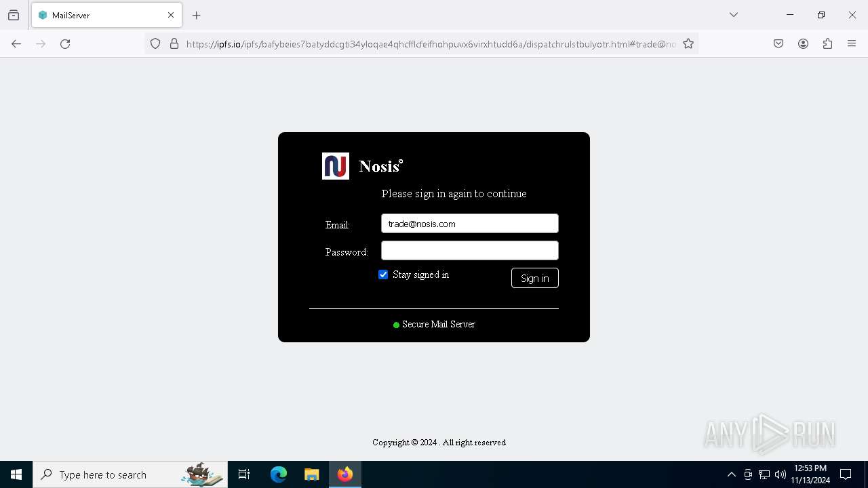868x488 pixels.
Task: View site security padlock info
Action: click(174, 44)
